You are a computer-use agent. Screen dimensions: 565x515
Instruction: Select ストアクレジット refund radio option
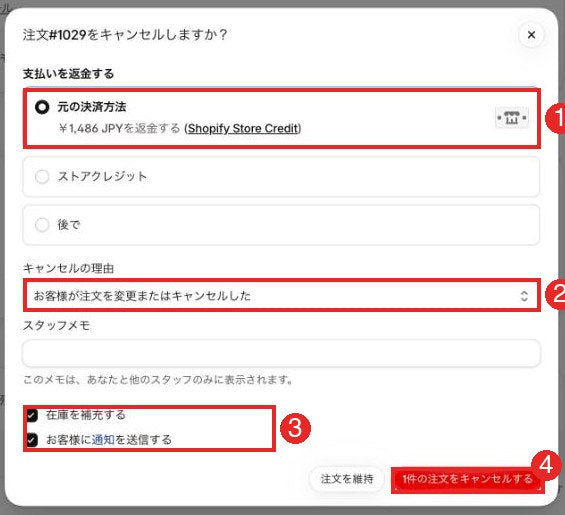[42, 177]
